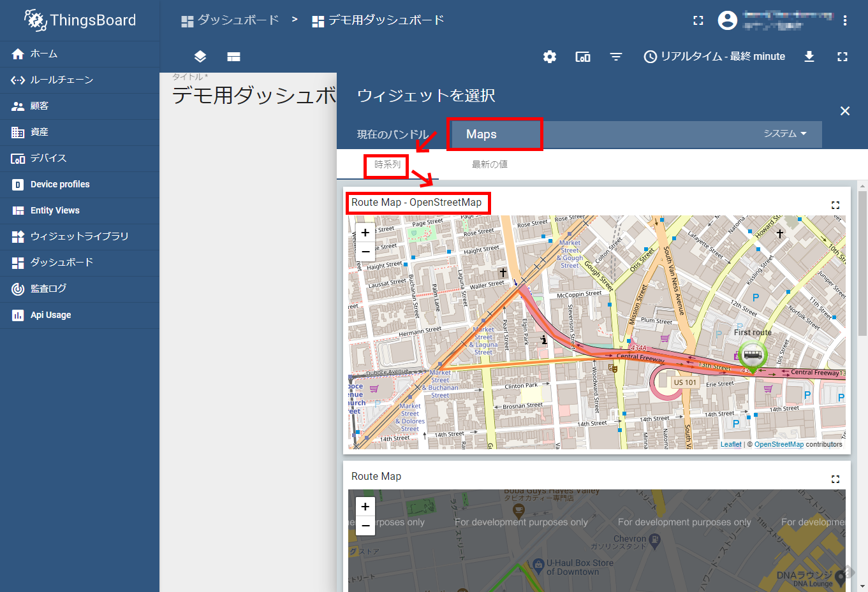868x592 pixels.
Task: Click the scrollbar down arrow
Action: pyautogui.click(x=863, y=586)
